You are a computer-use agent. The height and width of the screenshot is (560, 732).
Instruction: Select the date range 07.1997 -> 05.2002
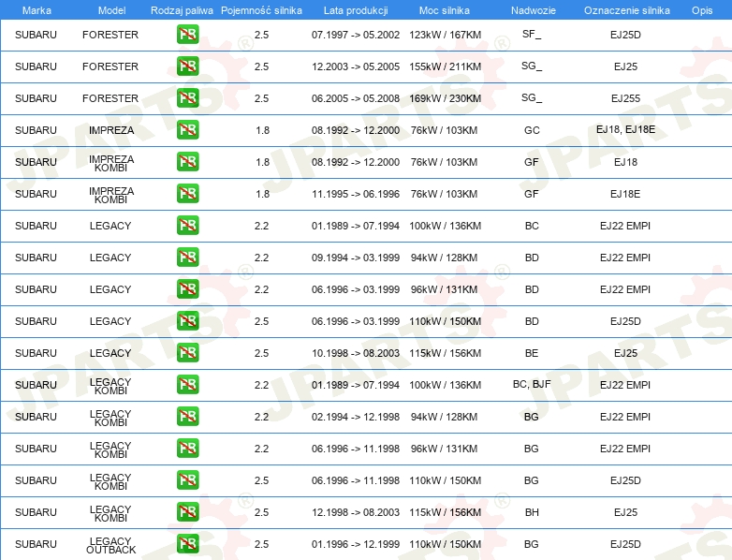[x=356, y=35]
